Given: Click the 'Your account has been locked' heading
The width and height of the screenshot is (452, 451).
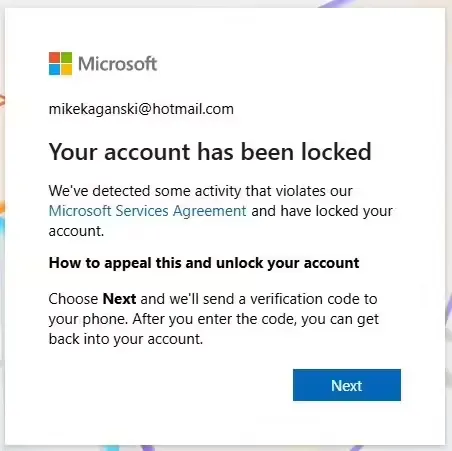Looking at the screenshot, I should coord(210,152).
